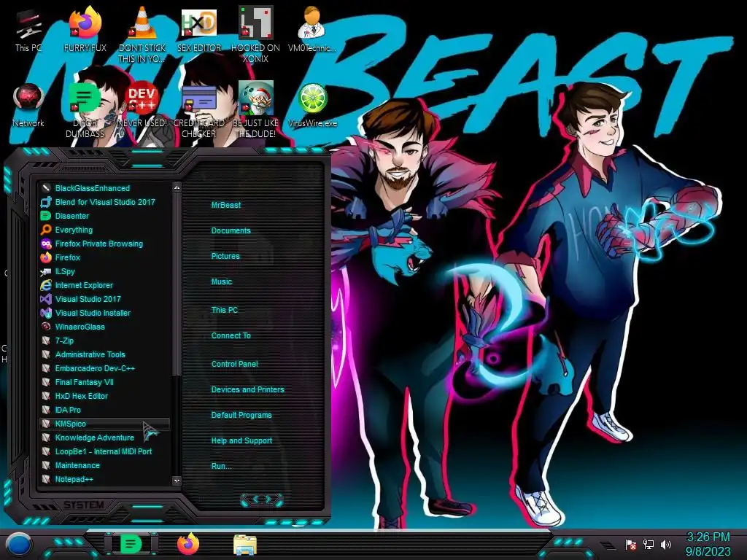Viewport: 747px width, 560px height.
Task: Open Visual Studio 2017
Action: click(105, 299)
